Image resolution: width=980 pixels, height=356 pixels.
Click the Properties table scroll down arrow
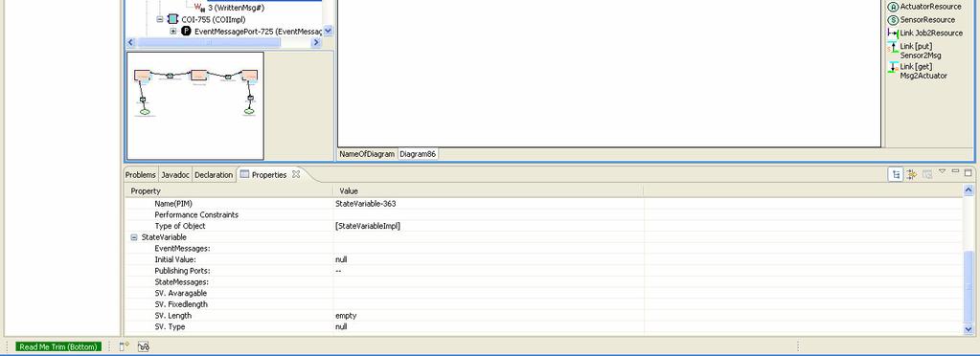(969, 328)
